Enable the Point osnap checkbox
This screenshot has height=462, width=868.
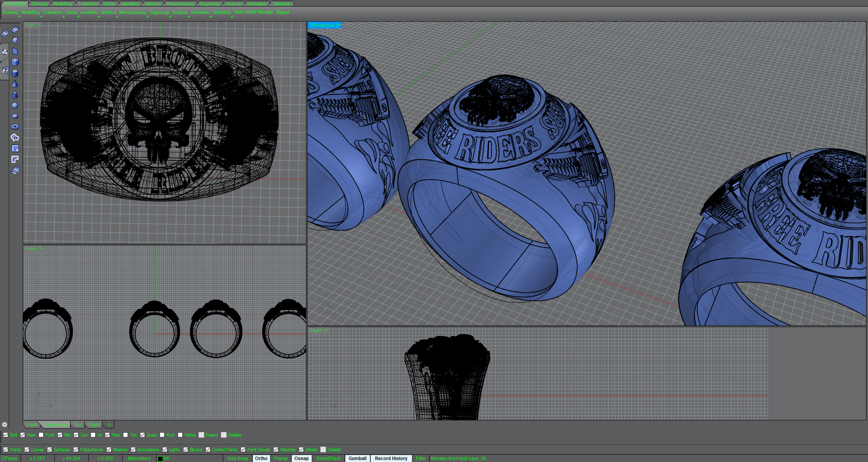pyautogui.click(x=41, y=435)
